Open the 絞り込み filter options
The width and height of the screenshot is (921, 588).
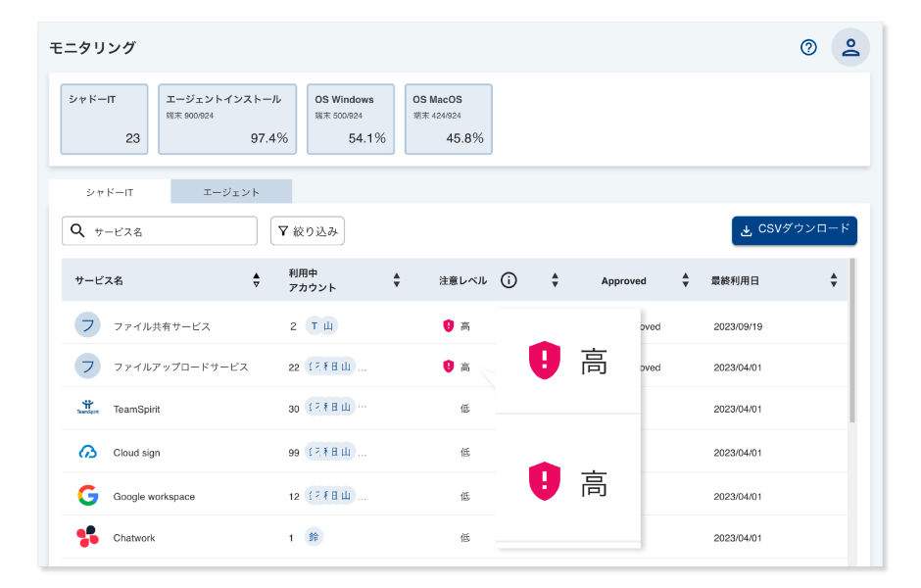click(309, 230)
